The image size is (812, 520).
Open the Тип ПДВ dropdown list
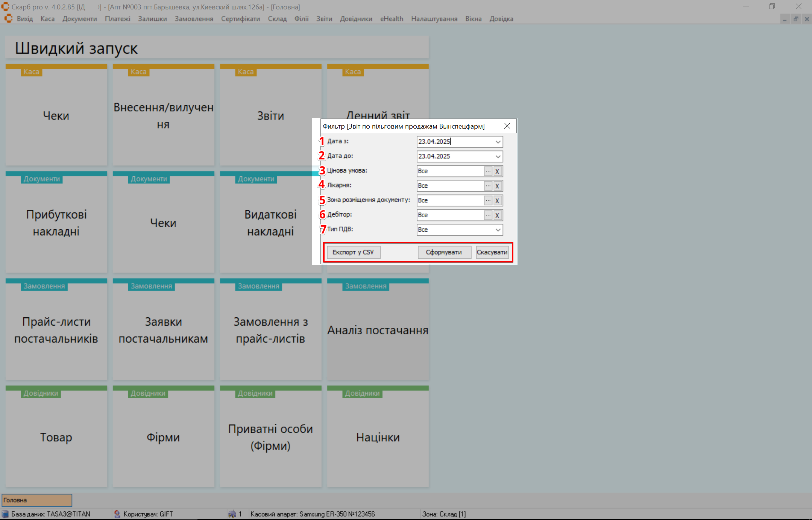pos(498,230)
